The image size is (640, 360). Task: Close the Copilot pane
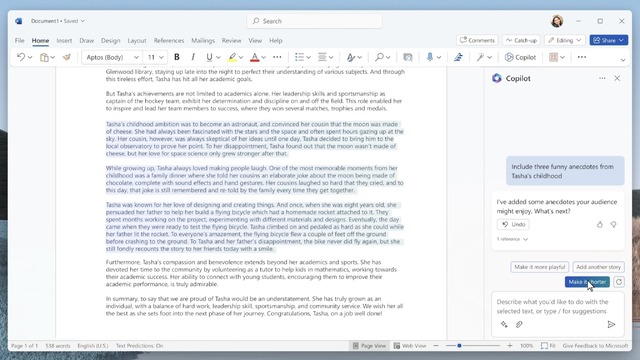tap(617, 78)
